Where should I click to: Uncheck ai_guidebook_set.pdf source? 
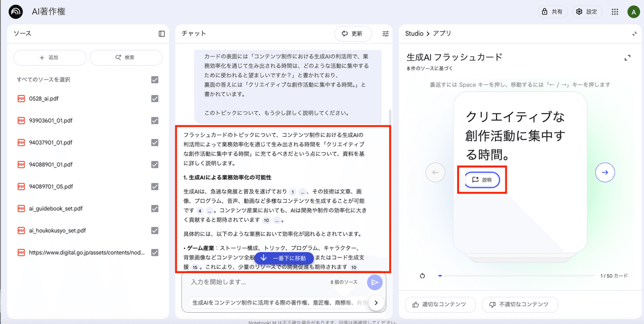(155, 209)
